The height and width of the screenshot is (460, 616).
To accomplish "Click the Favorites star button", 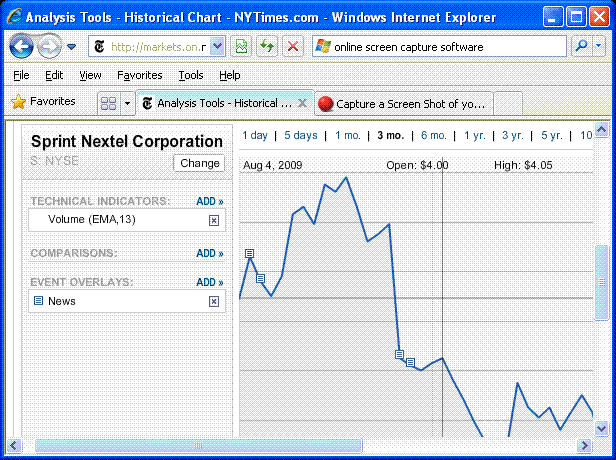I will [x=43, y=102].
